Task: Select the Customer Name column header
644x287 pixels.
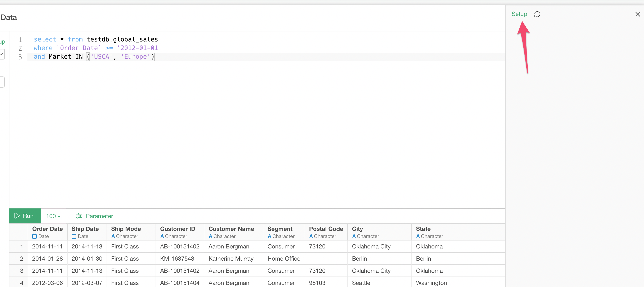Action: pyautogui.click(x=234, y=232)
